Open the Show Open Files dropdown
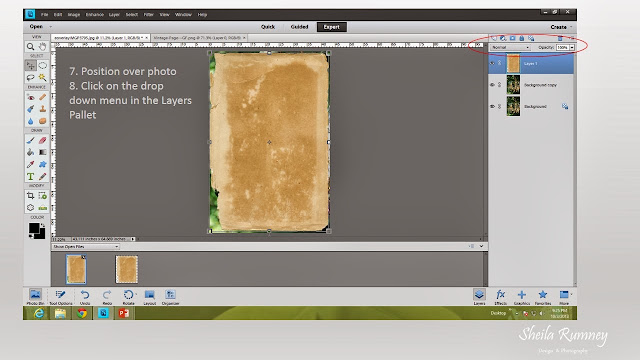The image size is (640, 360). [x=86, y=247]
